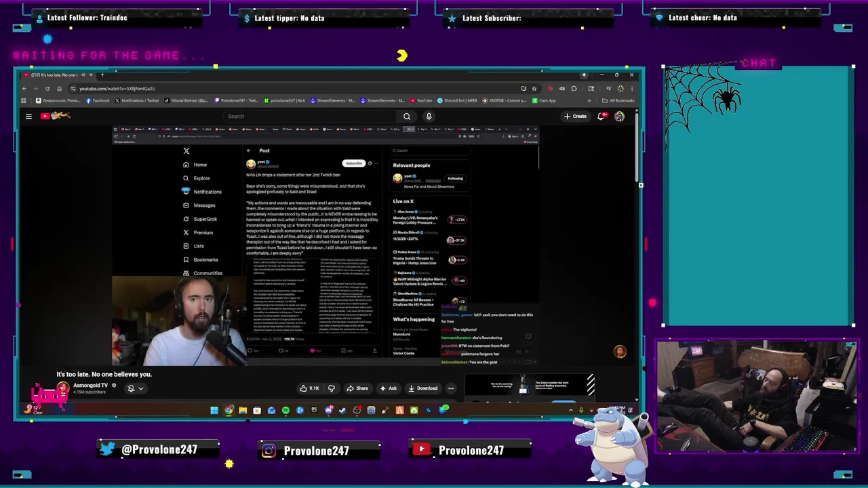This screenshot has height=488, width=868.
Task: Show more hidden bookmarks chevron
Action: coord(589,100)
